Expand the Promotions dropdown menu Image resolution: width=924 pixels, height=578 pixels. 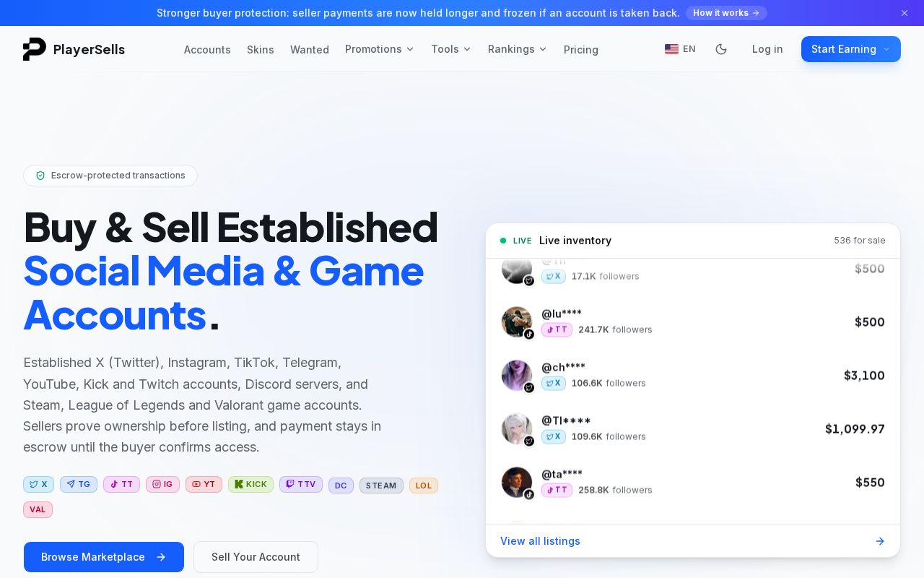380,49
